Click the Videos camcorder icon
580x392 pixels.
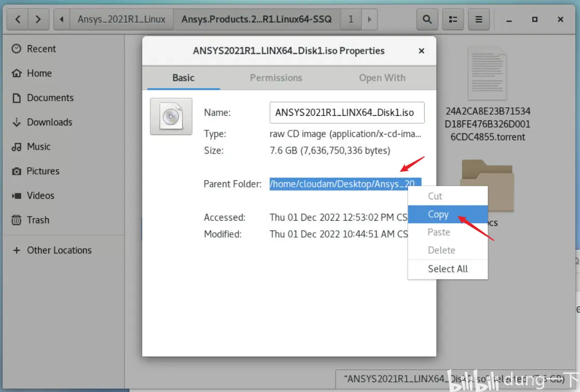coord(16,196)
